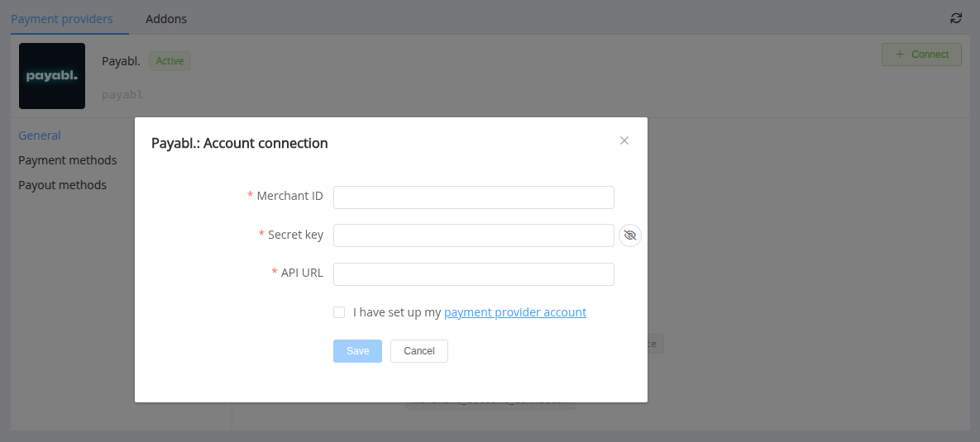Go to Payout methods section
Viewport: 980px width, 442px height.
[x=63, y=185]
